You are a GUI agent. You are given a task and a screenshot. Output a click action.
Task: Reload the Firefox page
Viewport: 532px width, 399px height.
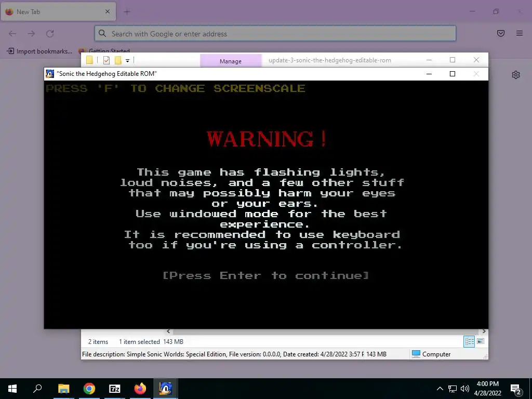[50, 34]
